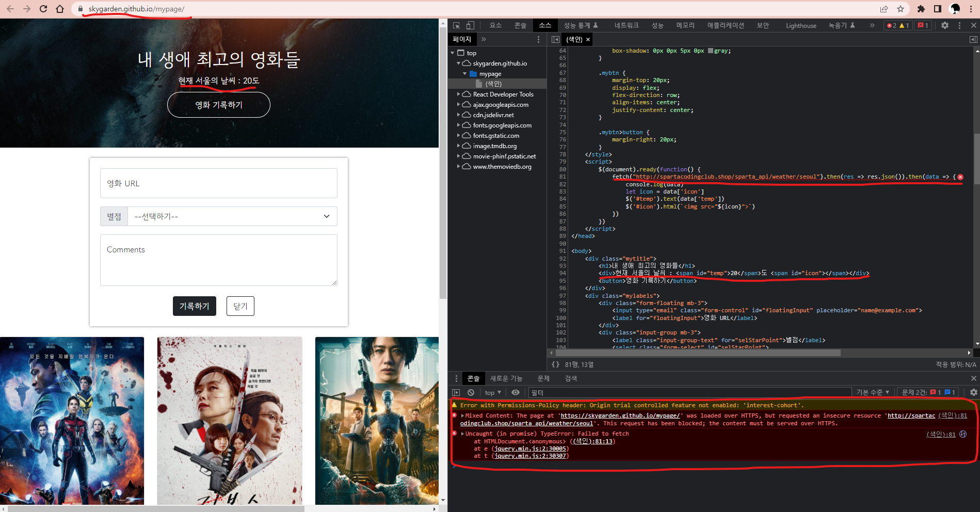The image size is (980, 512).
Task: Share this page using the share icon
Action: [884, 9]
